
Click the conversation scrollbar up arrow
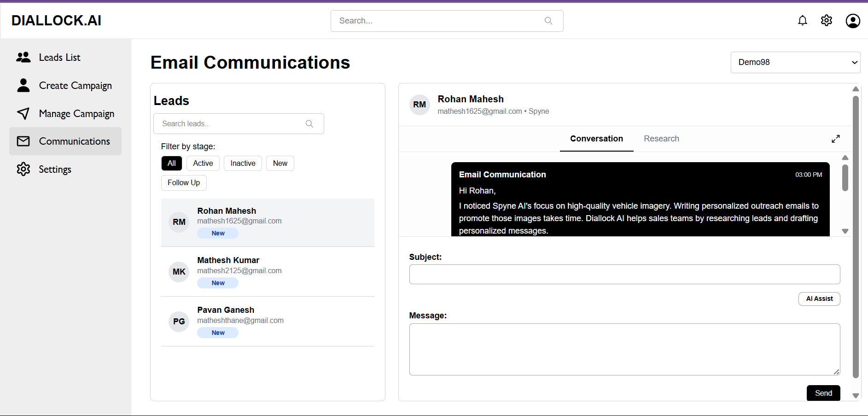(845, 158)
